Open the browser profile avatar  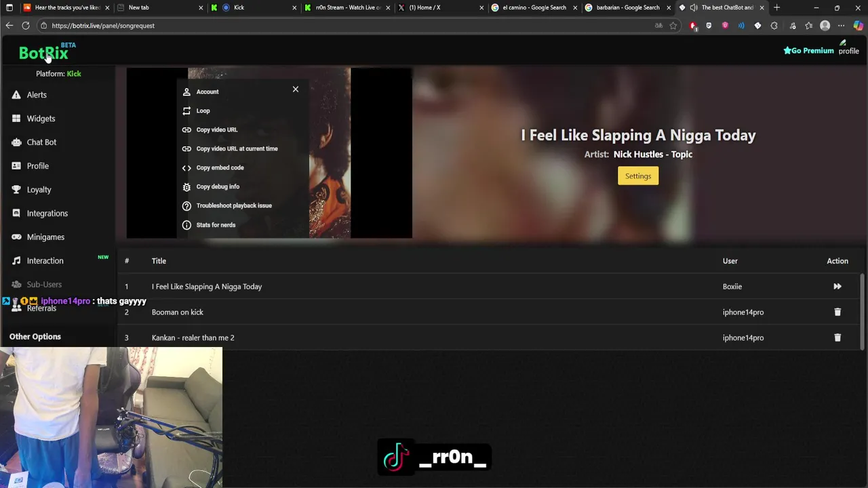(x=825, y=26)
